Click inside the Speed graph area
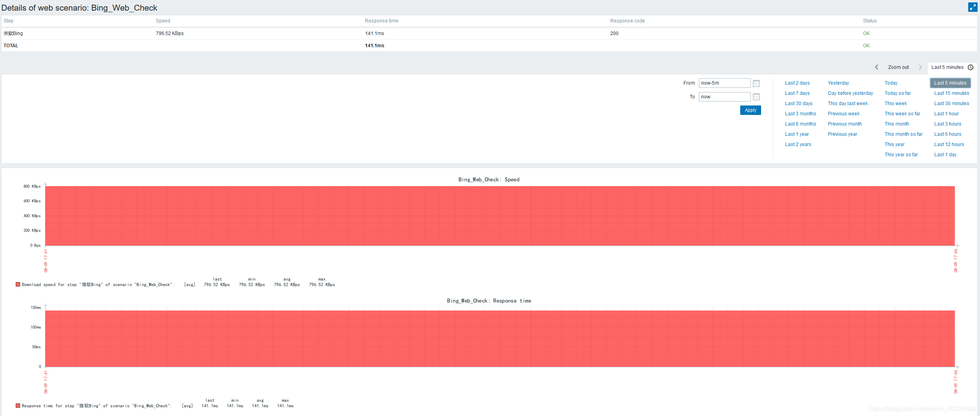Image resolution: width=980 pixels, height=416 pixels. 500,216
